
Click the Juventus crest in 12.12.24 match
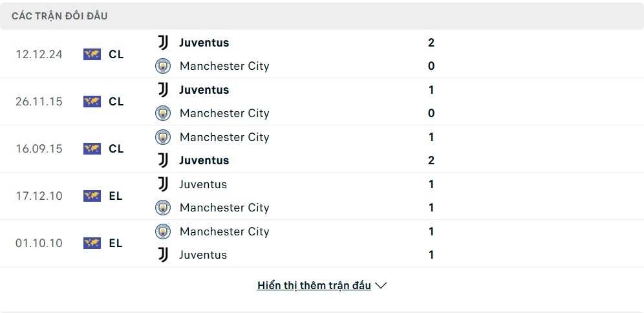[163, 43]
